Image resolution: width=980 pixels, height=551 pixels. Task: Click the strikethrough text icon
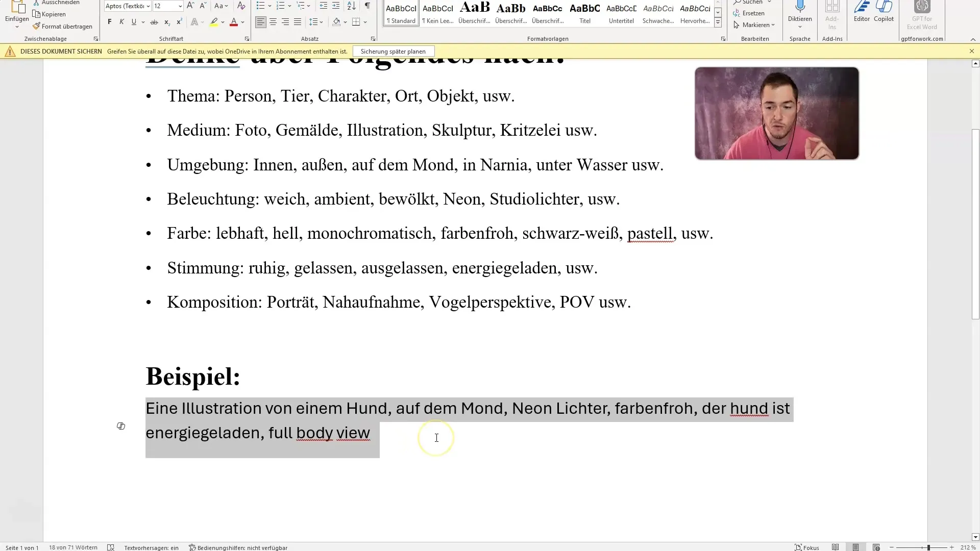pyautogui.click(x=154, y=22)
